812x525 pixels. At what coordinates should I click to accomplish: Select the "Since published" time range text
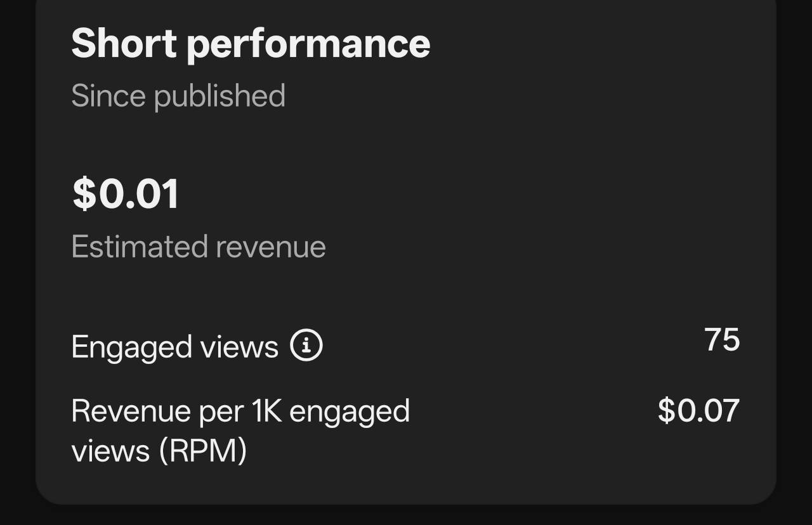(178, 96)
